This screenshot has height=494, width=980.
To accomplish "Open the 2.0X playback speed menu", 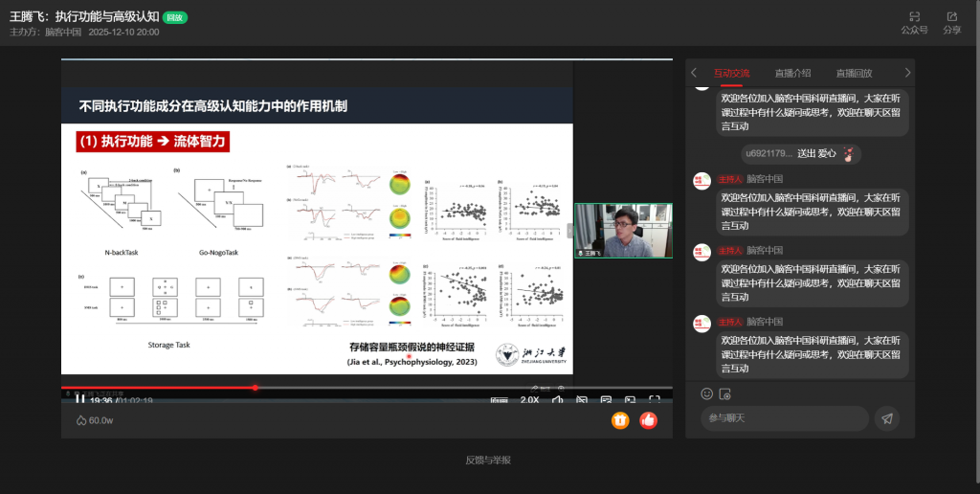I will click(x=529, y=400).
